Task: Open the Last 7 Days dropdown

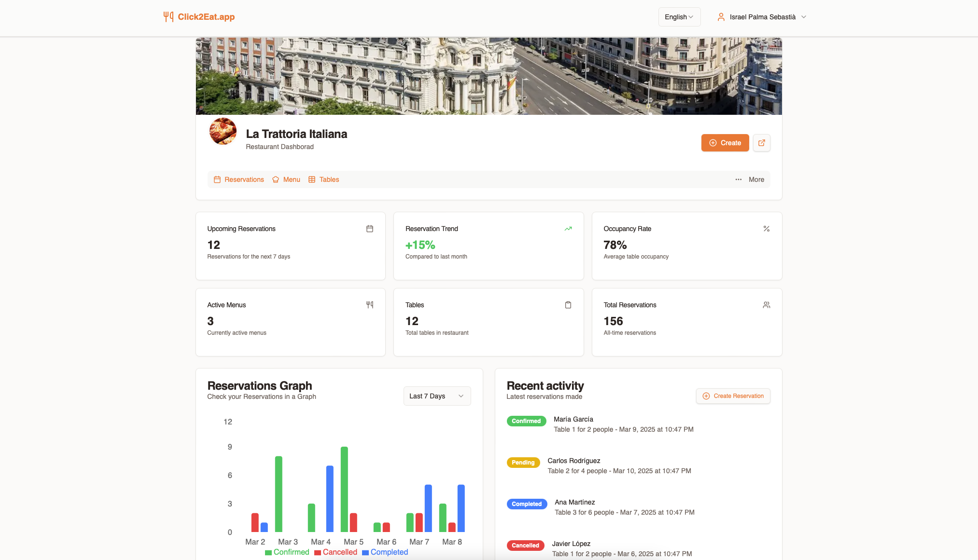Action: [436, 396]
